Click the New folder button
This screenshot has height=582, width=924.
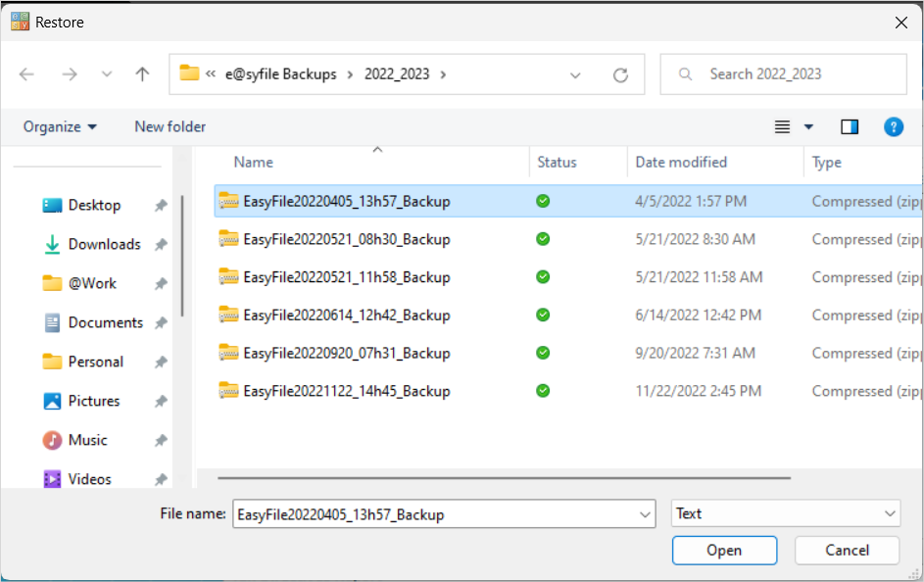point(169,126)
